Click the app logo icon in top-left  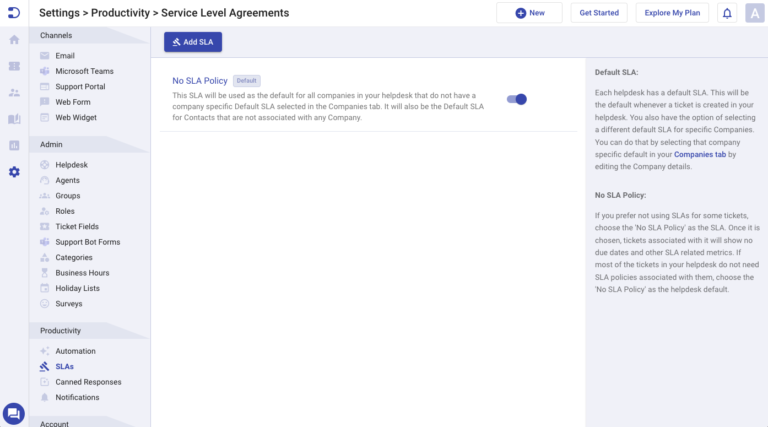pyautogui.click(x=14, y=13)
